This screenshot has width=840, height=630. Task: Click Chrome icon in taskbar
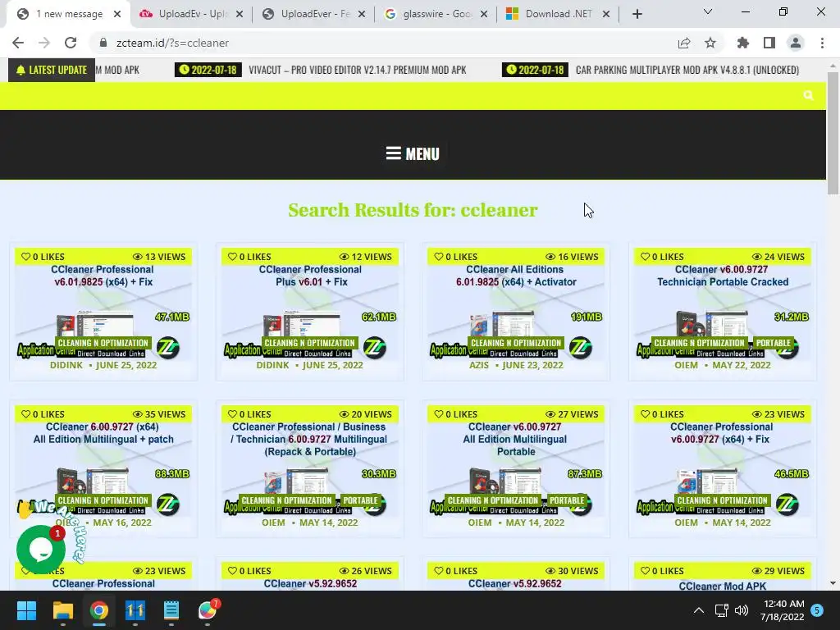(98, 610)
